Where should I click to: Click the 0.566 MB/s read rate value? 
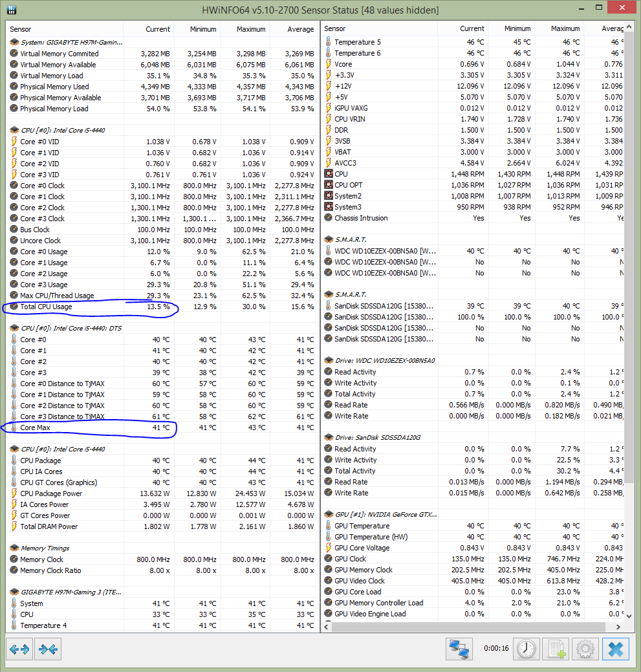pyautogui.click(x=466, y=405)
